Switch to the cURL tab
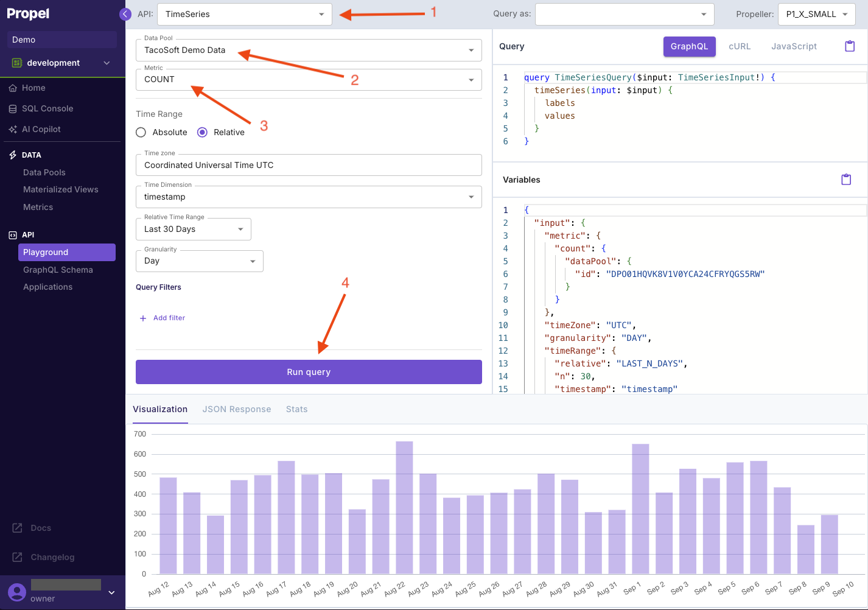Image resolution: width=868 pixels, height=610 pixels. coord(740,46)
